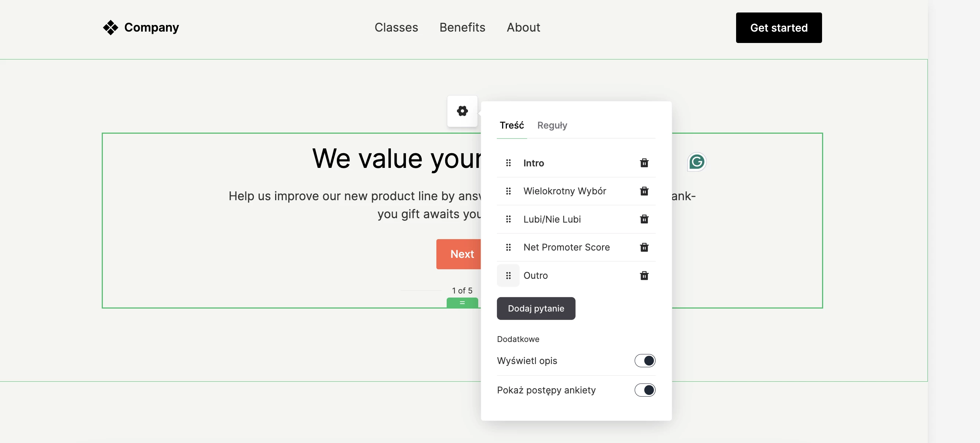Delete the Outro item with trash icon

(644, 275)
